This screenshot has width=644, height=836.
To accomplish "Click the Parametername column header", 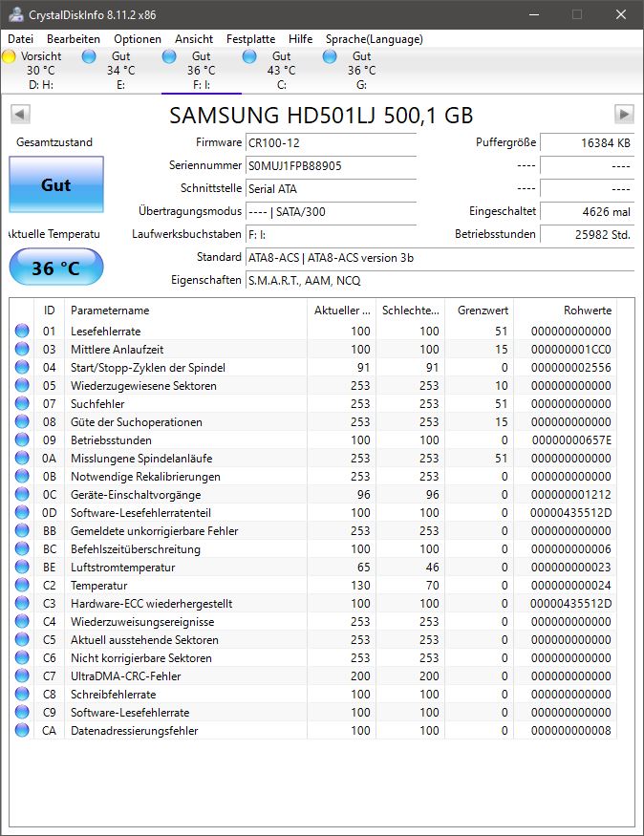I will click(185, 311).
